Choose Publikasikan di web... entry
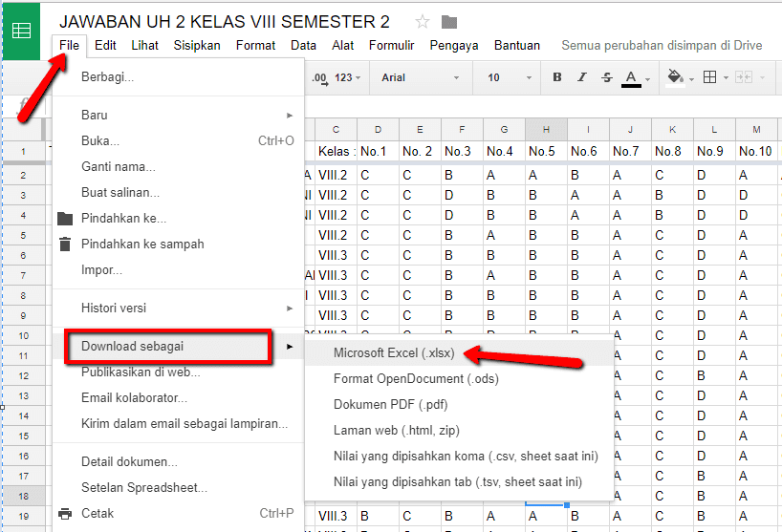The image size is (782, 532). [178, 372]
